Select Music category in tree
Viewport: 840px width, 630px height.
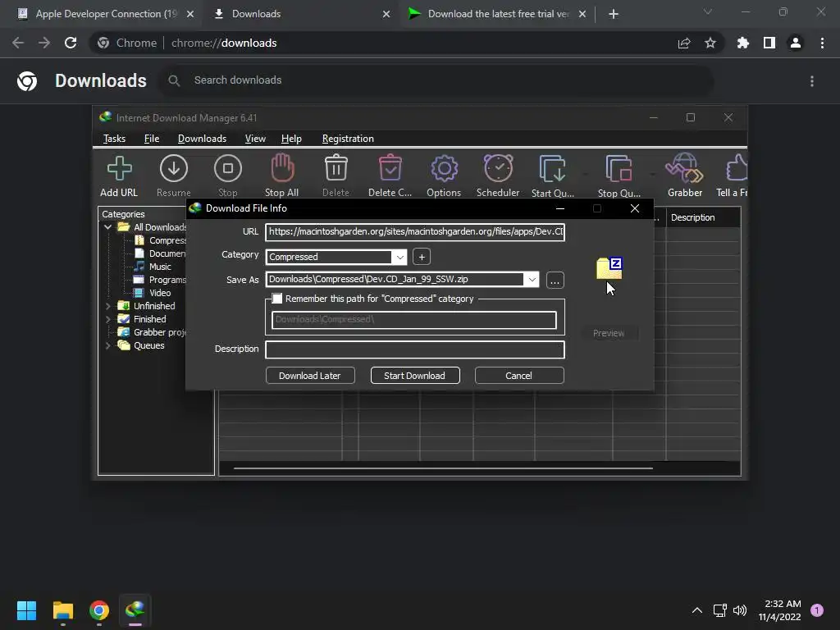pyautogui.click(x=160, y=267)
